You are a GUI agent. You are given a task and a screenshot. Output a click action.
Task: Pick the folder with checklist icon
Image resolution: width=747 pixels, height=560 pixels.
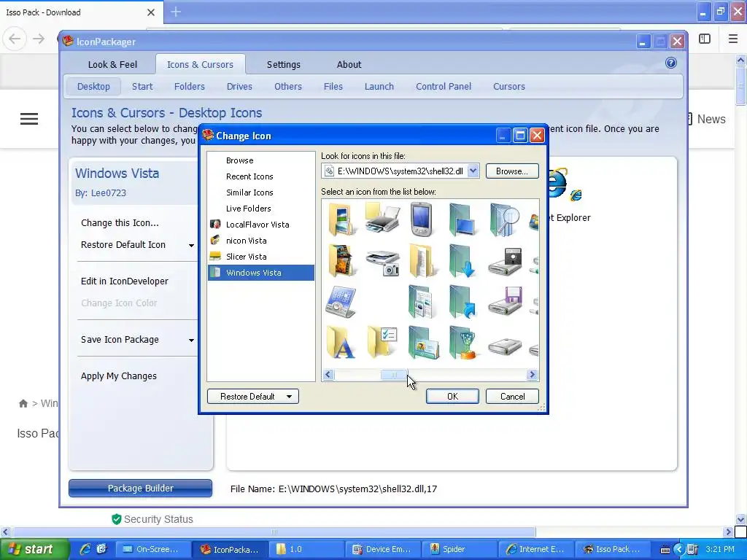(x=382, y=341)
